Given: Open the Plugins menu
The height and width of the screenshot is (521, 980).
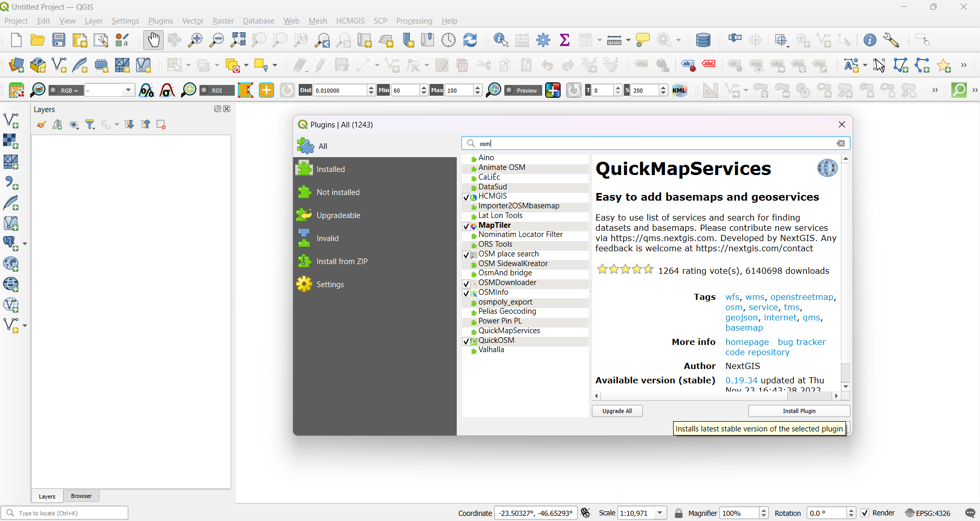Looking at the screenshot, I should click(161, 21).
